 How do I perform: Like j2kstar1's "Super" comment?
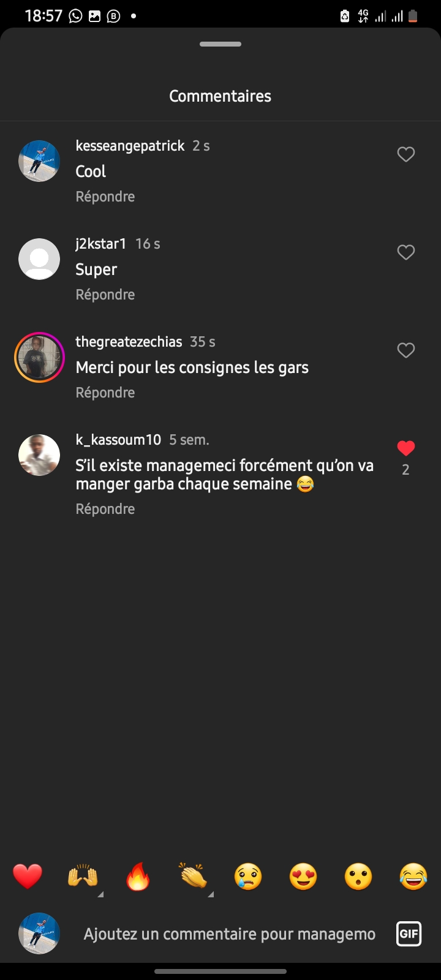pos(405,252)
